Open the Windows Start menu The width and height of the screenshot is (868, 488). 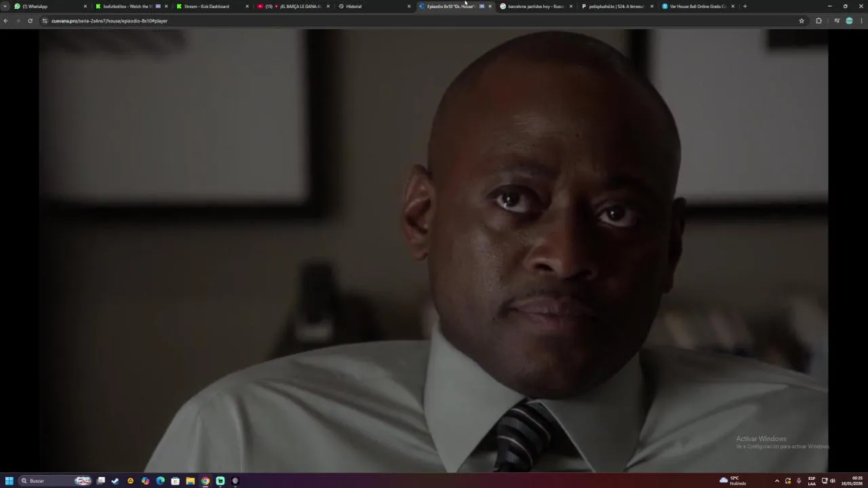point(9,481)
